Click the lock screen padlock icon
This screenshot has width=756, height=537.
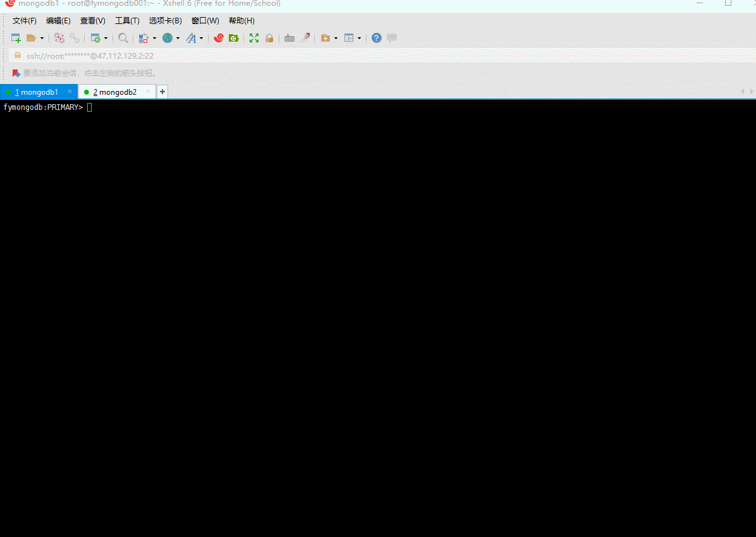coord(269,38)
